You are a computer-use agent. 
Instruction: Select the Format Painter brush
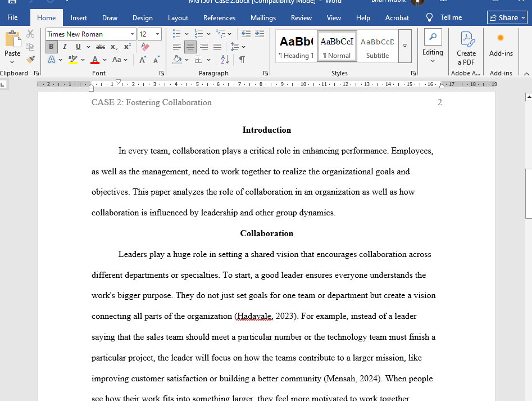pos(30,60)
